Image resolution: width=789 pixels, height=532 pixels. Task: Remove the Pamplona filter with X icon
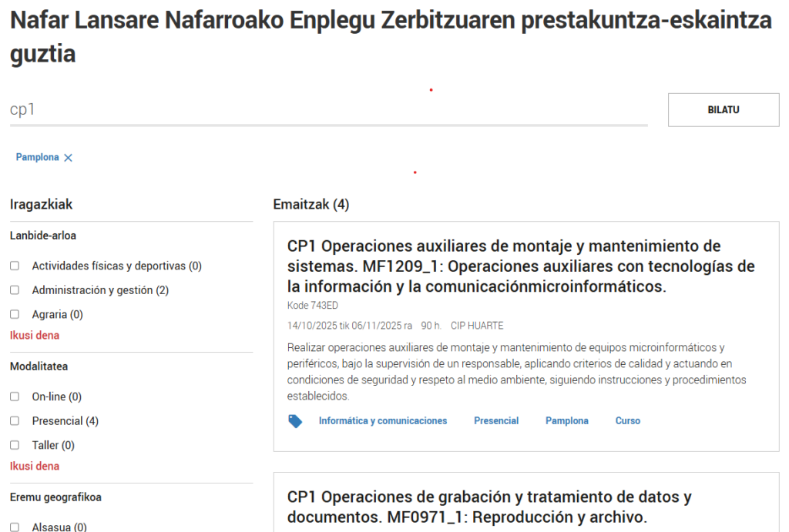tap(68, 158)
